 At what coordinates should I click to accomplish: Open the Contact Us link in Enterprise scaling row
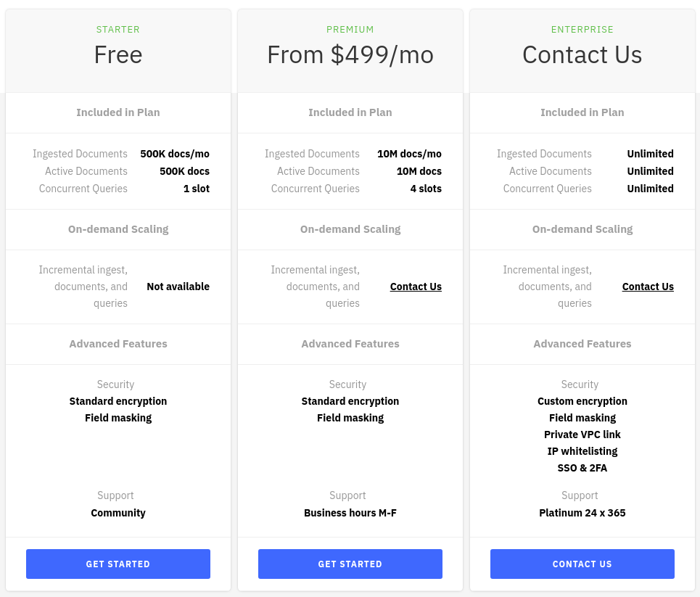coord(648,287)
